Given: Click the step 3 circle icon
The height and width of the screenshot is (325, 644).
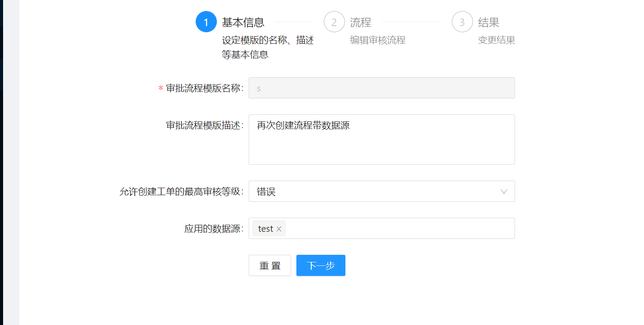Looking at the screenshot, I should point(462,22).
